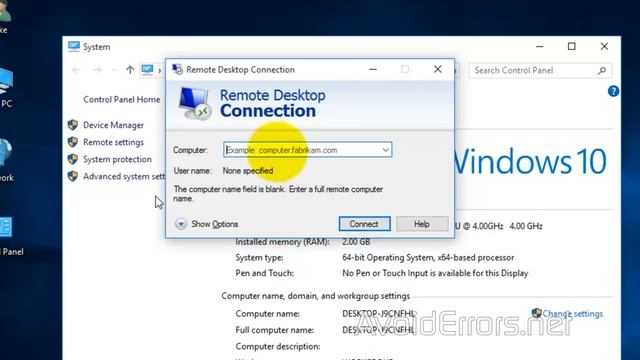This screenshot has height=360, width=640.
Task: Click the System window title icon
Action: point(74,47)
